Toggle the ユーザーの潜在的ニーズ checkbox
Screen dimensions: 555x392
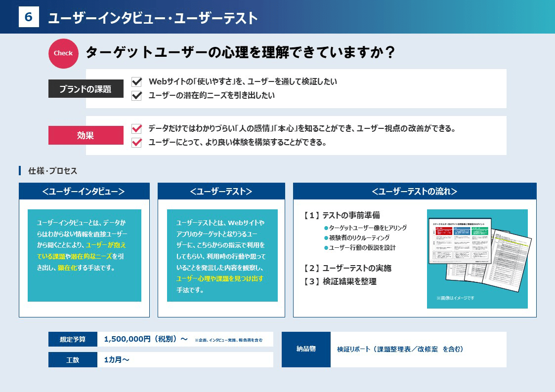137,95
